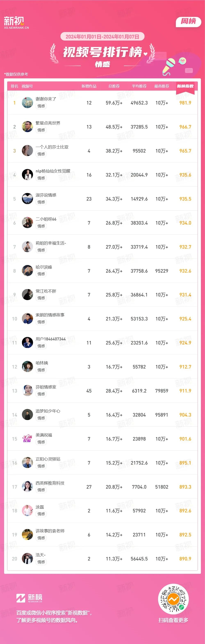This screenshot has height=644, width=205.
Task: Select the 总推荐 column header
Action: [114, 86]
